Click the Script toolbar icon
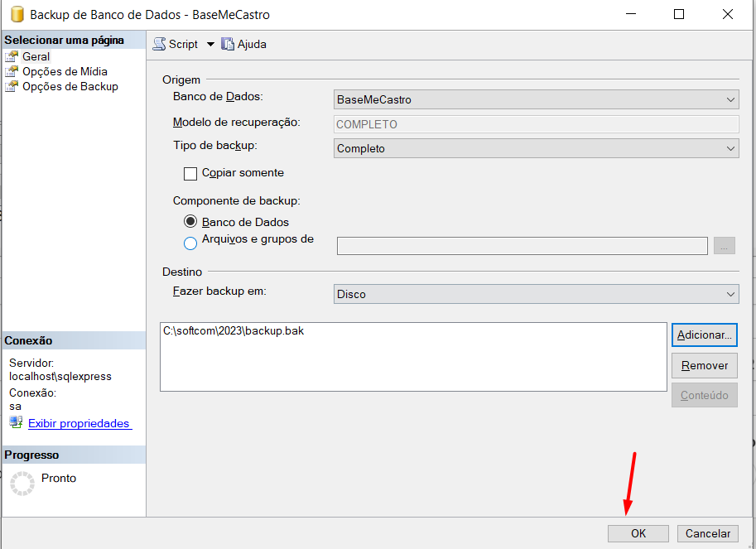This screenshot has width=756, height=549. pyautogui.click(x=160, y=44)
